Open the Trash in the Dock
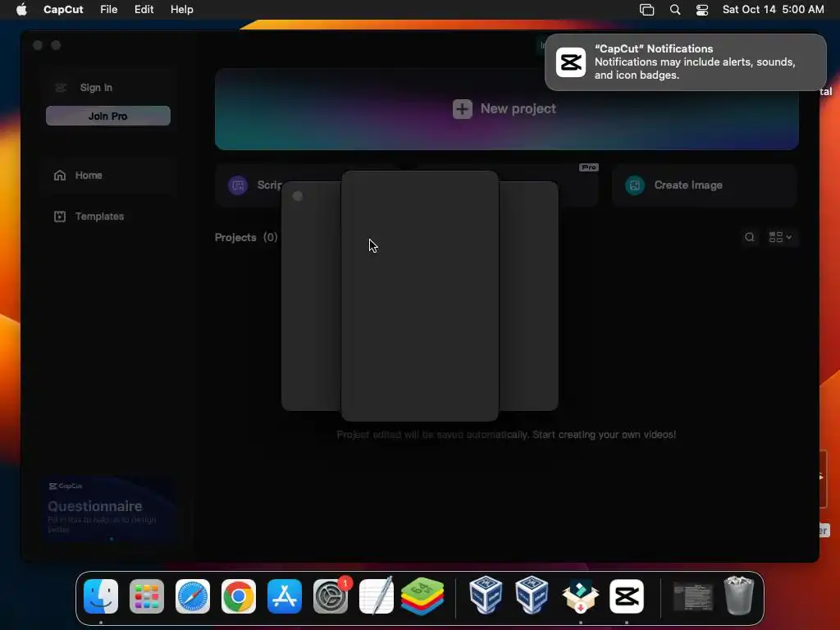The width and height of the screenshot is (840, 630). [739, 596]
